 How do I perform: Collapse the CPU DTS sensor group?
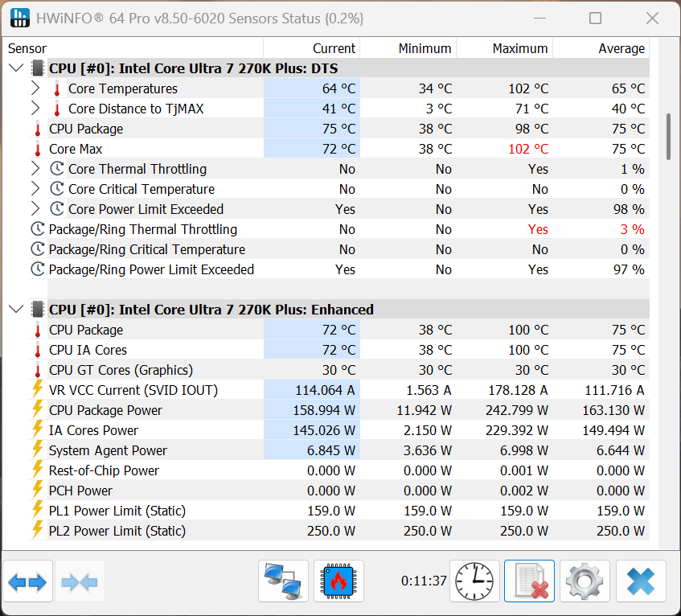(x=17, y=68)
